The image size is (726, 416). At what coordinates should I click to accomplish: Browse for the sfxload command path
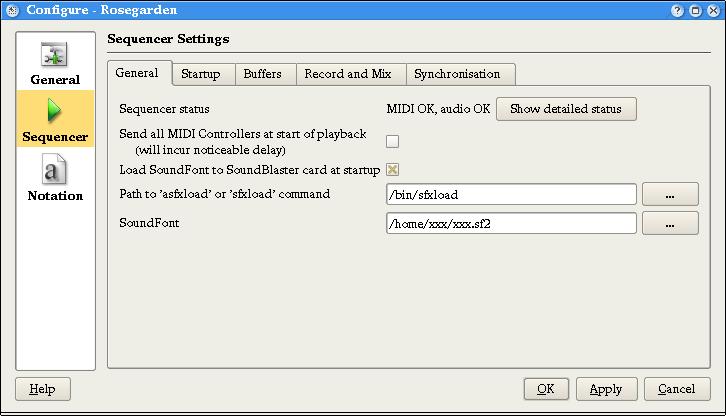[670, 194]
